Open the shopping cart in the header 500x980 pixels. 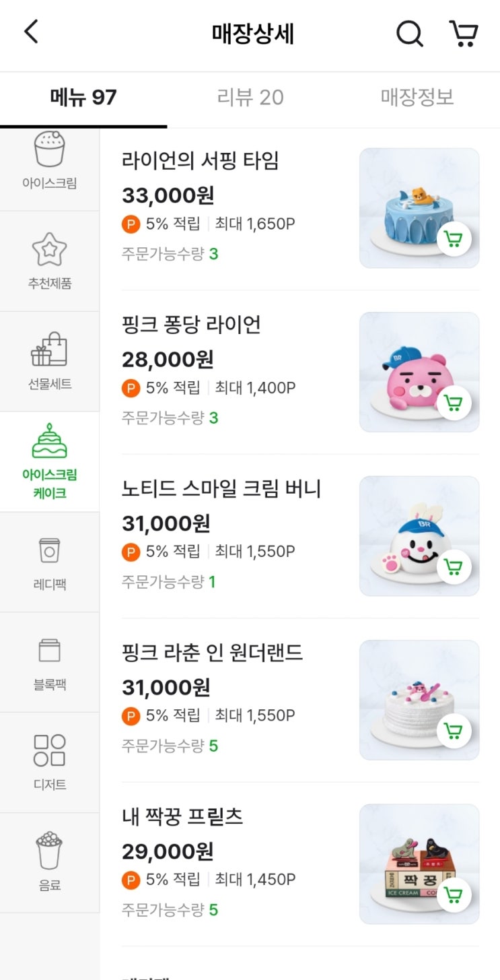[x=464, y=33]
